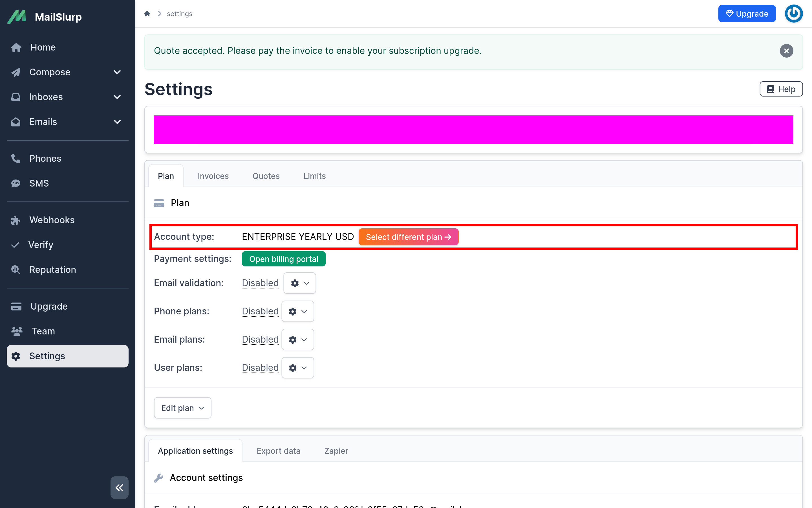Open Phones in the sidebar
812x508 pixels.
[x=67, y=159]
